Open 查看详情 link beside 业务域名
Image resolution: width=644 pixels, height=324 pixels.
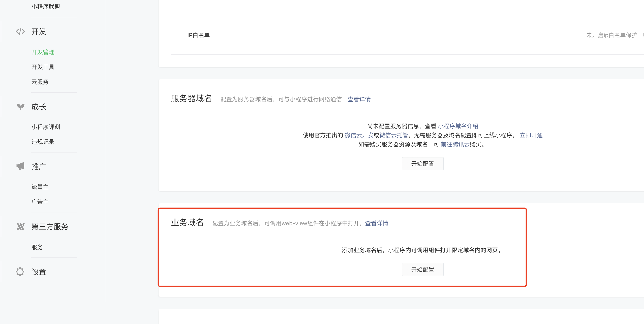[x=376, y=223]
